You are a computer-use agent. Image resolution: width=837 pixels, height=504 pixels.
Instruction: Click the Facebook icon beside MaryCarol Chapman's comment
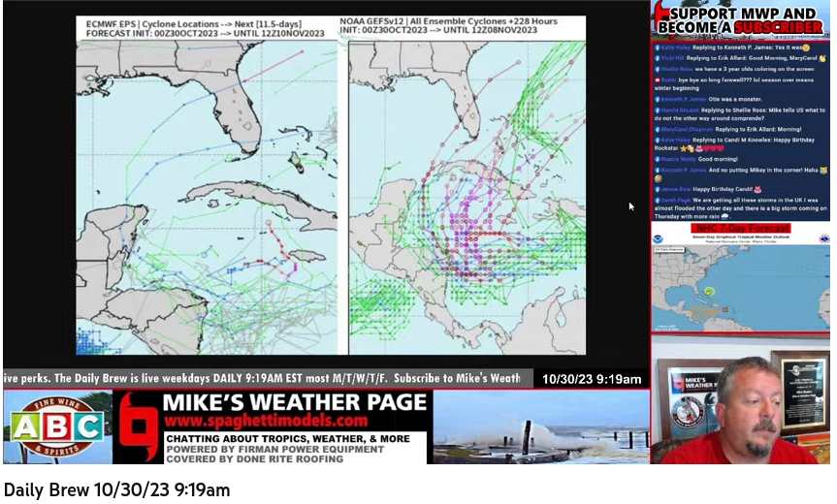click(x=658, y=129)
